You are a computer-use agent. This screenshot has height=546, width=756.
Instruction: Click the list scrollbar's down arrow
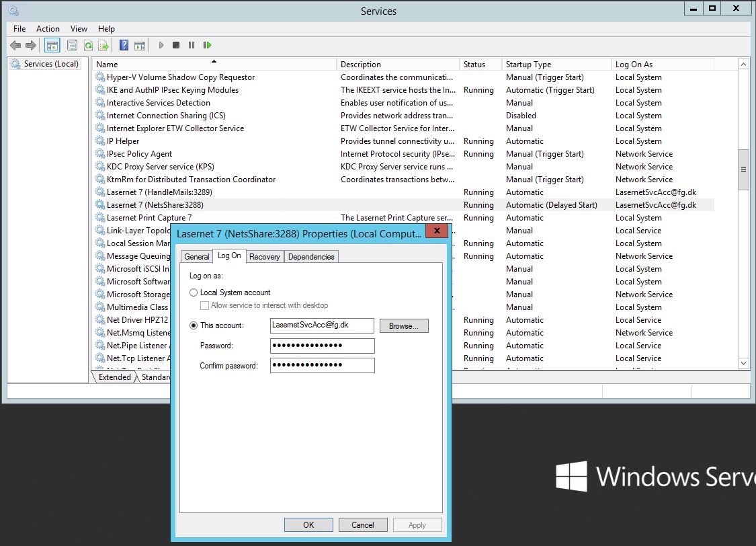[x=743, y=363]
